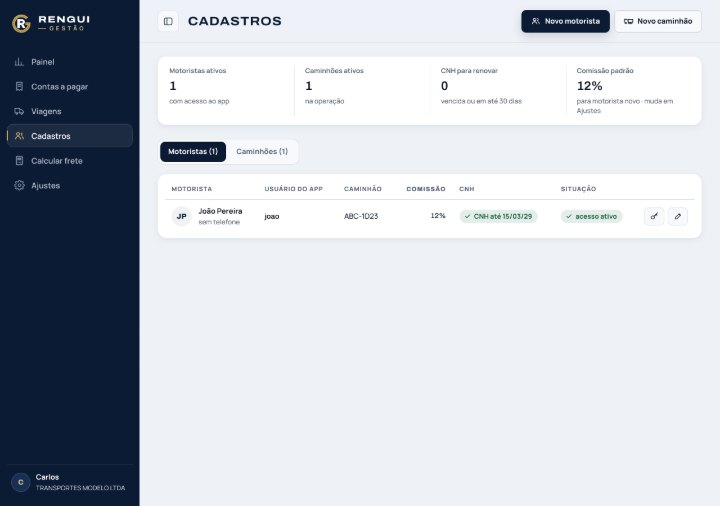Open Painel in the sidebar
720x506 pixels.
click(70, 62)
